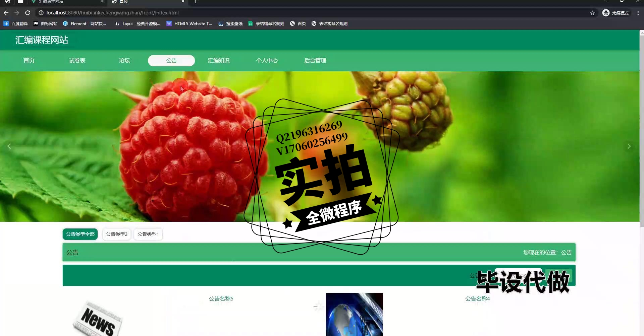Open the 搜索壁纸 bookmark

(x=230, y=23)
